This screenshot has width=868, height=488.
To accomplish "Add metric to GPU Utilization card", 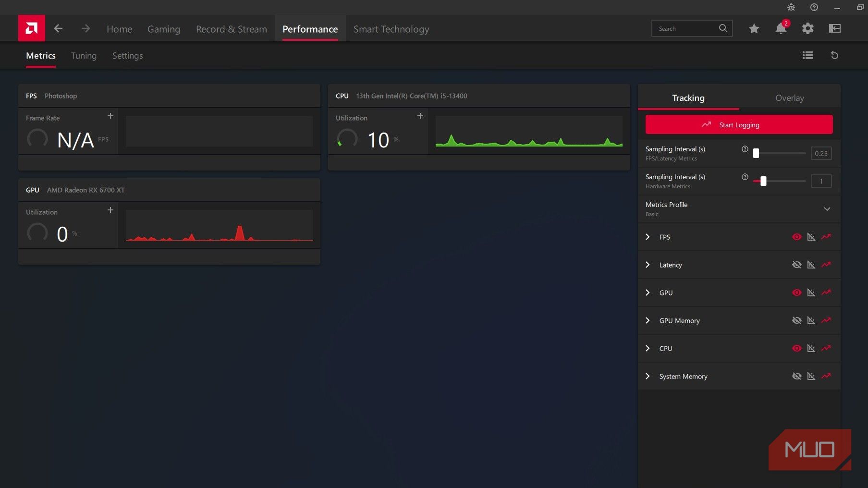I will pos(110,210).
